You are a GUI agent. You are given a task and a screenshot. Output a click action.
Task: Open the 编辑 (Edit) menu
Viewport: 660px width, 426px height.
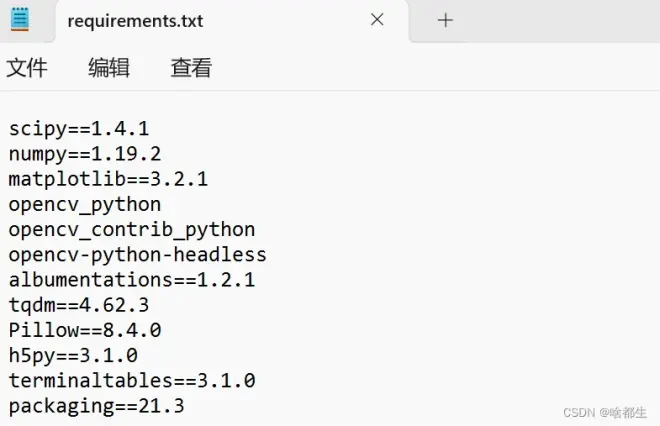[x=109, y=68]
